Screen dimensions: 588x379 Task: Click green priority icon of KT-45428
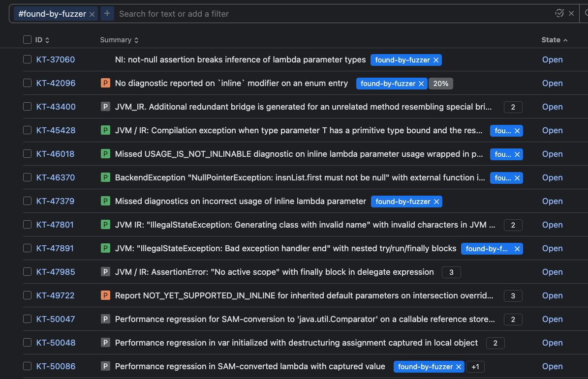pos(105,130)
